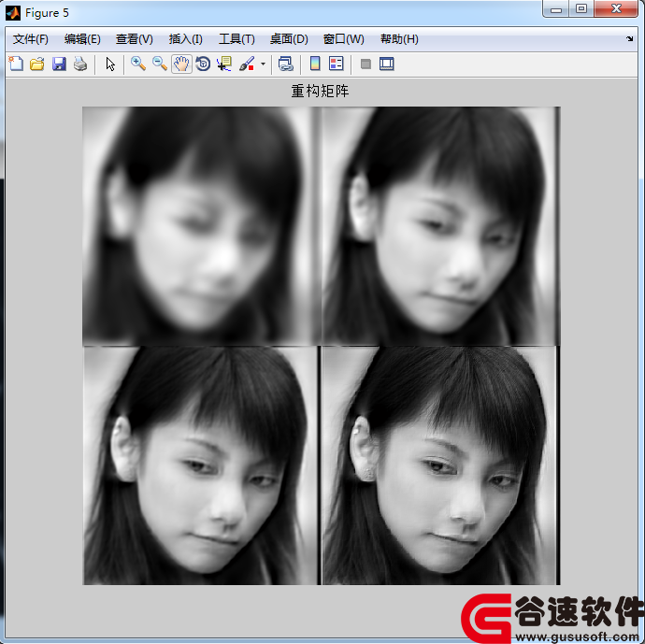Save the figure with the floppy disk icon
Viewport: 645px width, 644px height.
pos(59,64)
